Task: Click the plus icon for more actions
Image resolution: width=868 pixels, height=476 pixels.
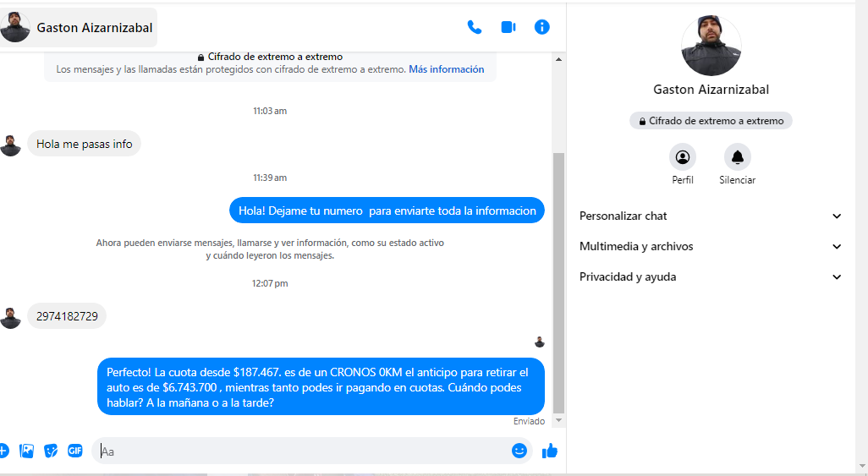Action: 3,451
